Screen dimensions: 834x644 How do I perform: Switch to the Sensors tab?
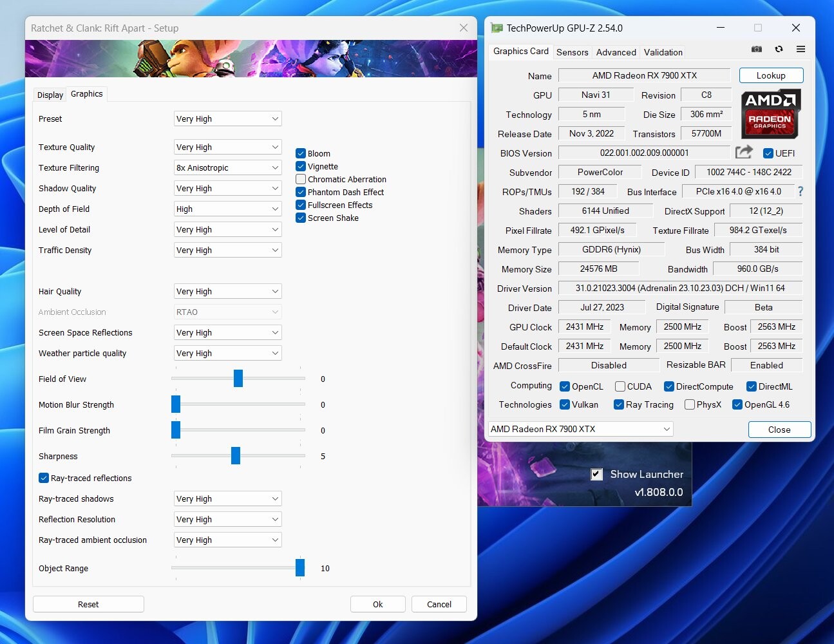(573, 52)
